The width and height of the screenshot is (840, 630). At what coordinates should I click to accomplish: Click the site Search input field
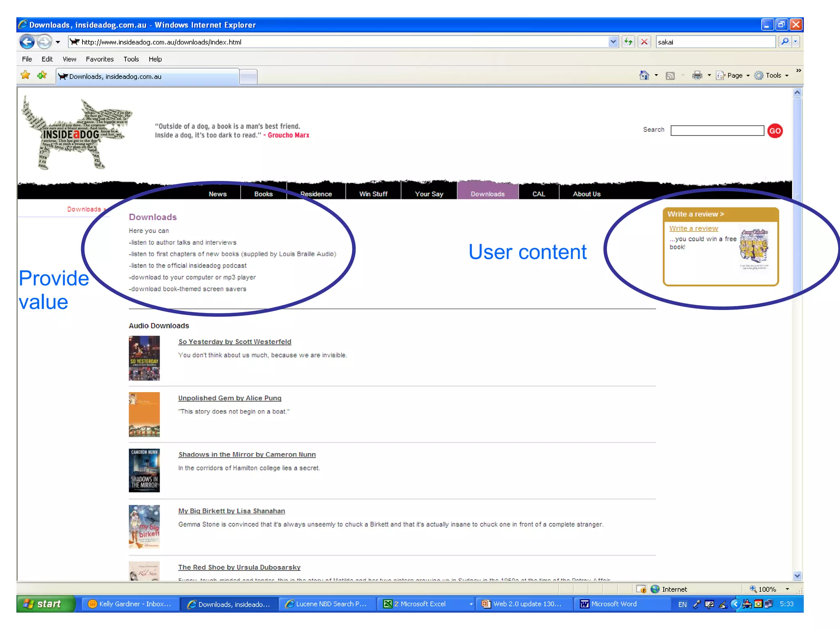717,131
